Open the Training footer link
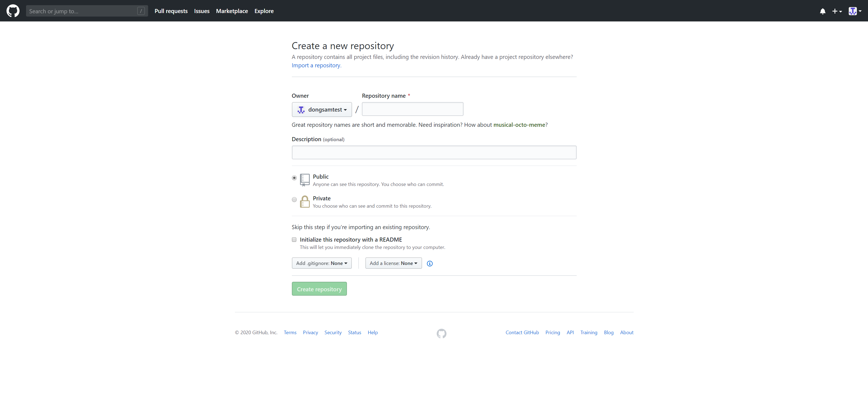This screenshot has width=868, height=411. click(x=589, y=333)
